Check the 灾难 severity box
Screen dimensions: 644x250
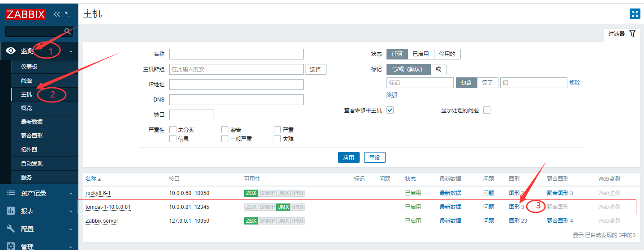[x=277, y=139]
